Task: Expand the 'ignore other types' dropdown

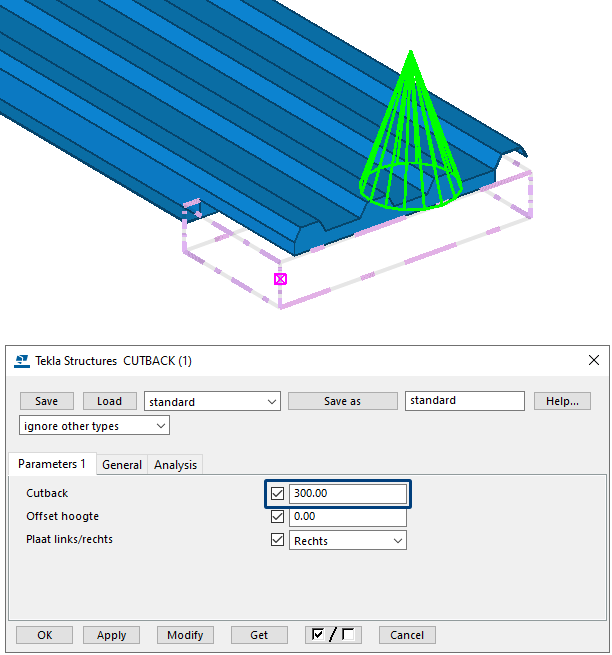Action: coord(95,426)
